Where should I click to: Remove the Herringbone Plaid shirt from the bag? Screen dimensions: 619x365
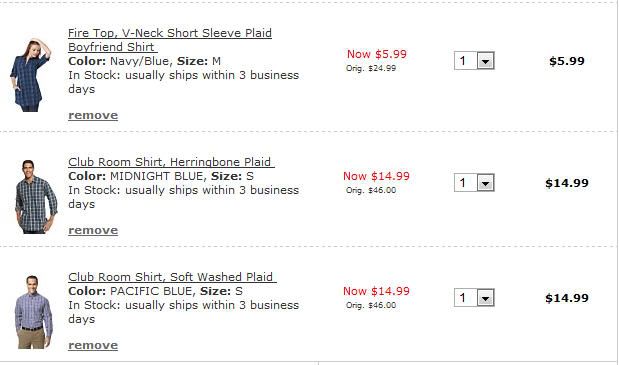pyautogui.click(x=93, y=230)
